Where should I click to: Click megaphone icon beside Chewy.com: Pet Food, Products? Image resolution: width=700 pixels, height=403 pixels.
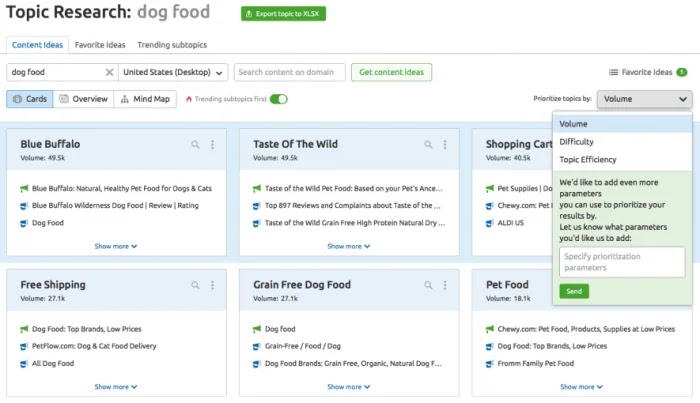click(490, 329)
